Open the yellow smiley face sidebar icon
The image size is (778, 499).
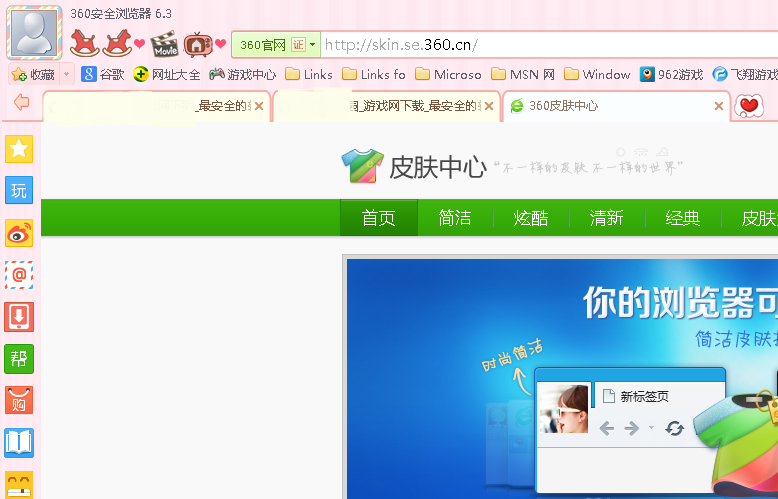pyautogui.click(x=19, y=485)
